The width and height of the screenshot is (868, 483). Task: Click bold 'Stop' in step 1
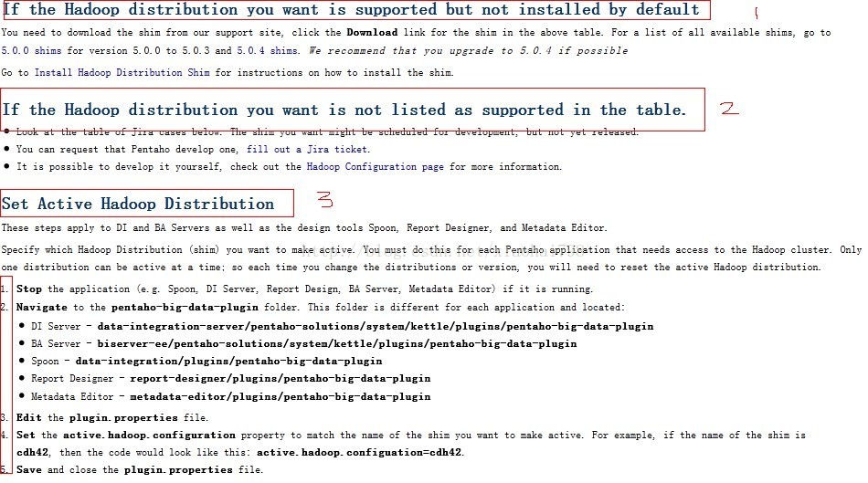29,289
